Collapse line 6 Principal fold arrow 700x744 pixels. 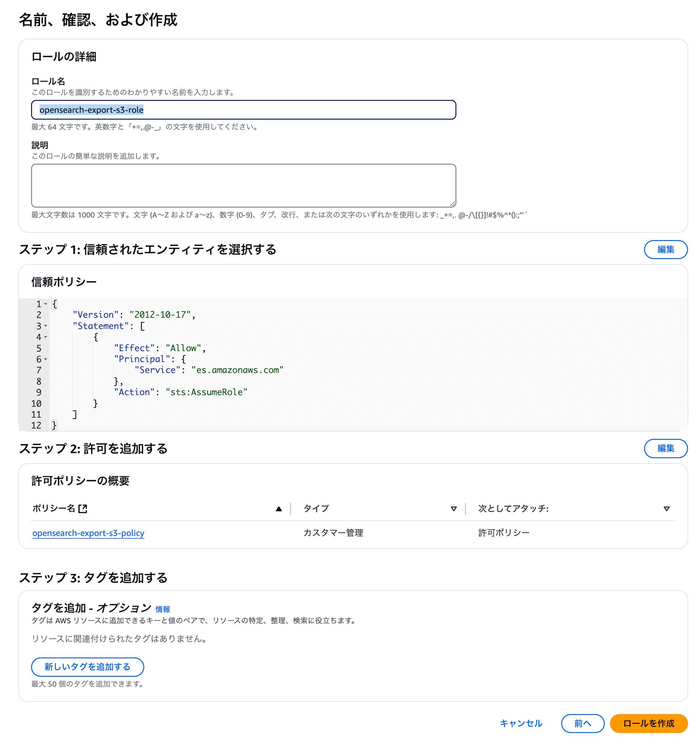click(46, 359)
